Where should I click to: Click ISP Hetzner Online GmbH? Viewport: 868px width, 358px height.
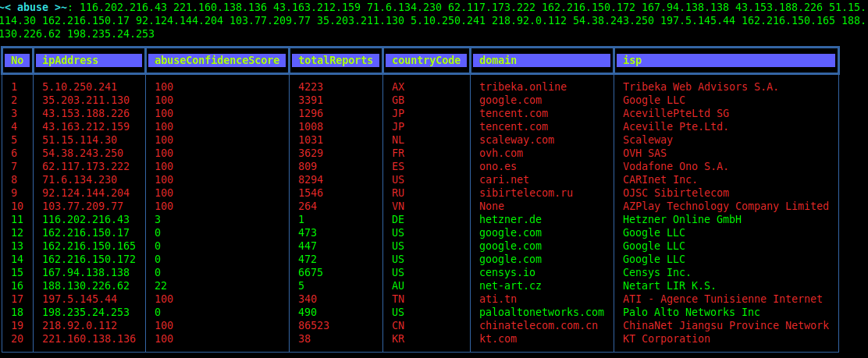coord(682,220)
